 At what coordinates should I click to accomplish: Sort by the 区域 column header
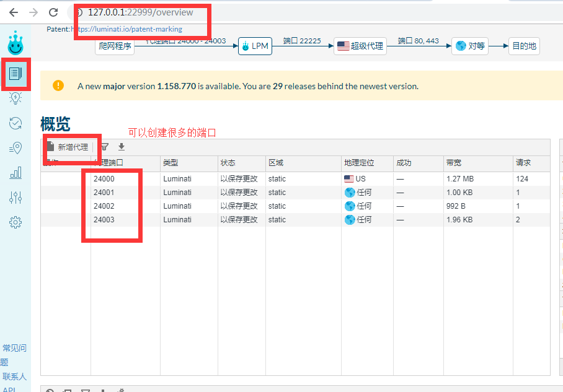coord(276,163)
